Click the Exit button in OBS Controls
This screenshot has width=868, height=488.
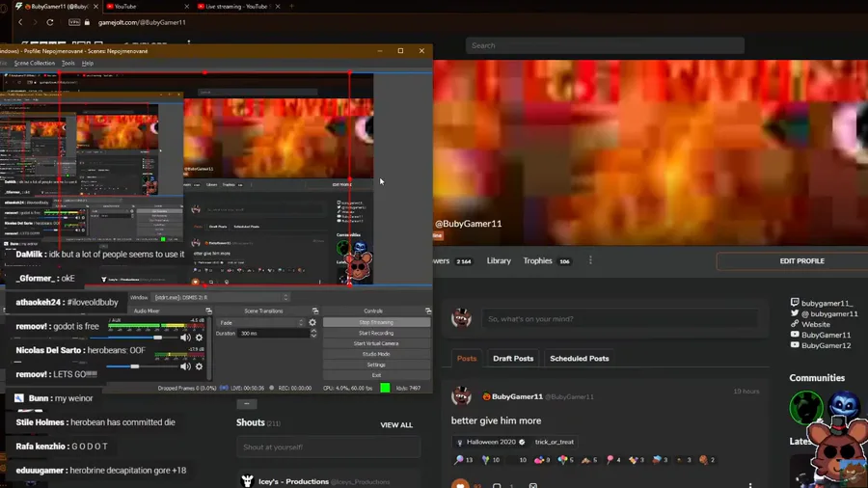click(x=376, y=375)
